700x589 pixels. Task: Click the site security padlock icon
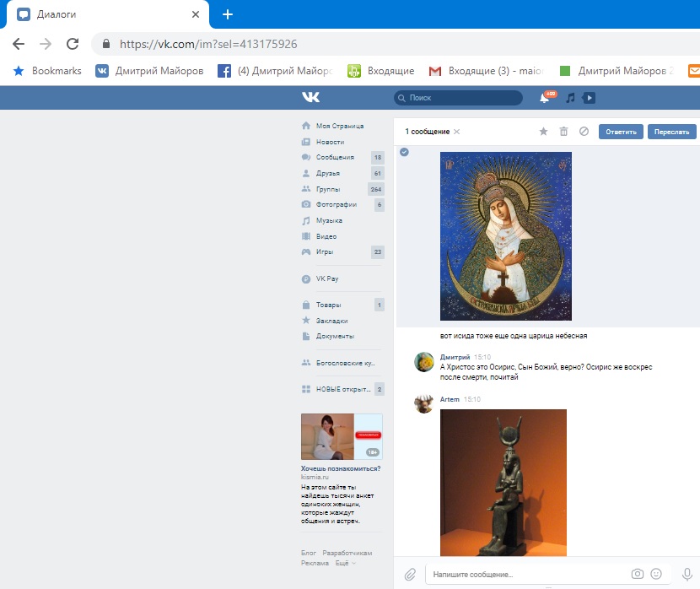pos(105,43)
